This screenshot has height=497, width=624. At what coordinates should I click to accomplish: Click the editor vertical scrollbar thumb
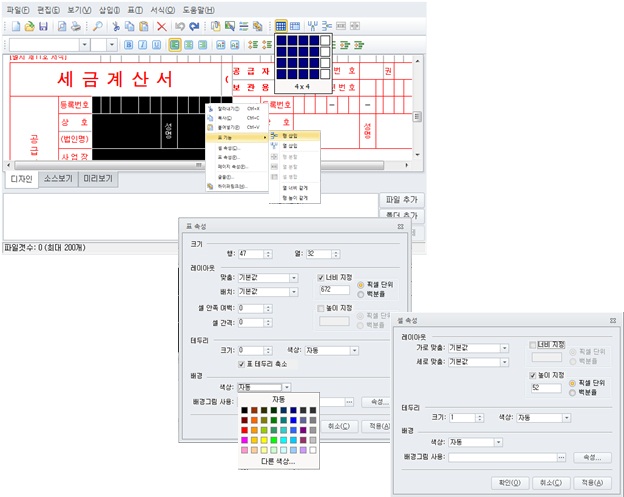pyautogui.click(x=417, y=117)
